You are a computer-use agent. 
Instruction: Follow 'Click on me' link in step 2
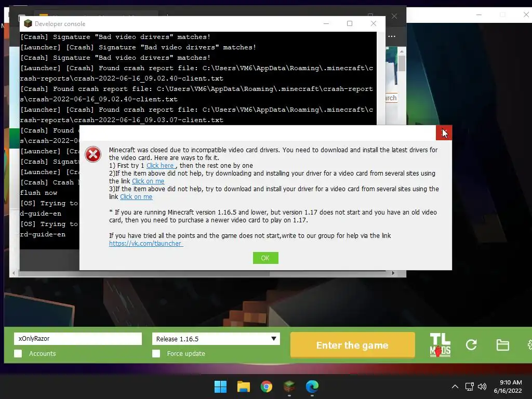pos(148,181)
